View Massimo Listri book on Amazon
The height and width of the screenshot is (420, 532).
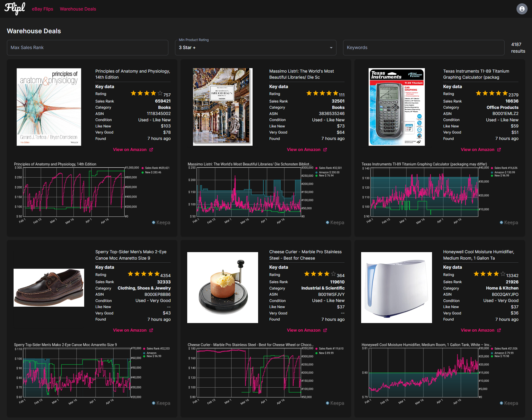304,150
